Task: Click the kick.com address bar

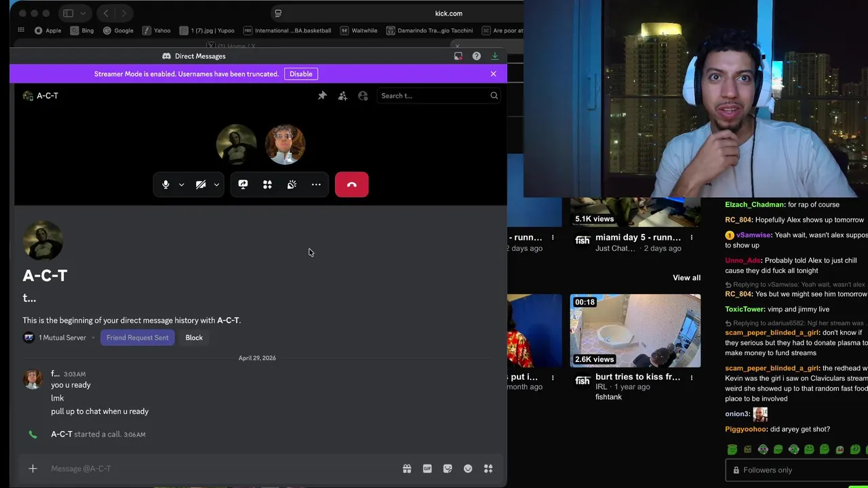Action: coord(448,14)
